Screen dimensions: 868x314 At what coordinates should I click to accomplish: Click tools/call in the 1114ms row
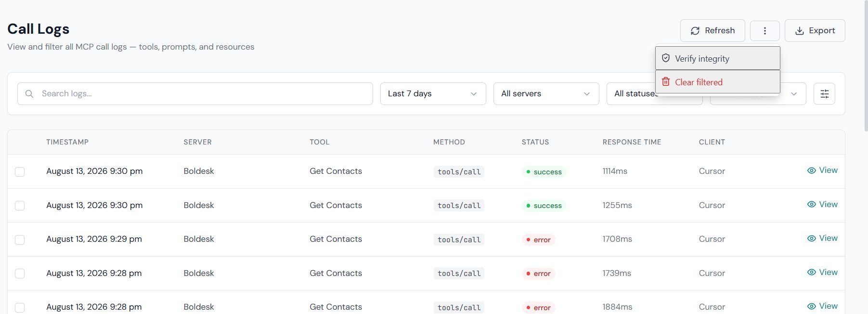coord(459,172)
